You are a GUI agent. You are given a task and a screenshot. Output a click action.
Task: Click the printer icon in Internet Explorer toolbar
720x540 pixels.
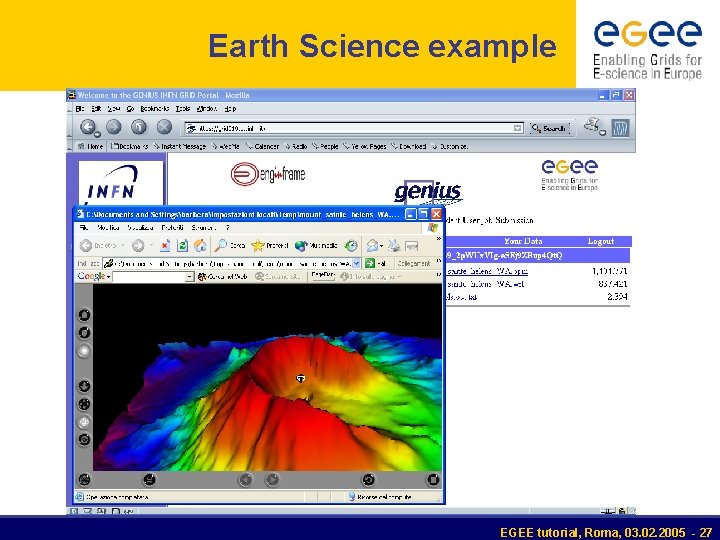(394, 246)
